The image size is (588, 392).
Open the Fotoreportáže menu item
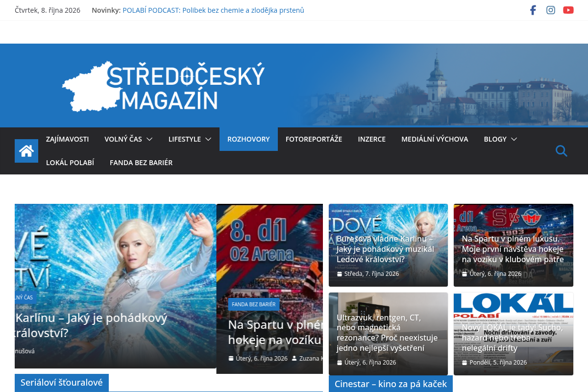[x=314, y=139]
